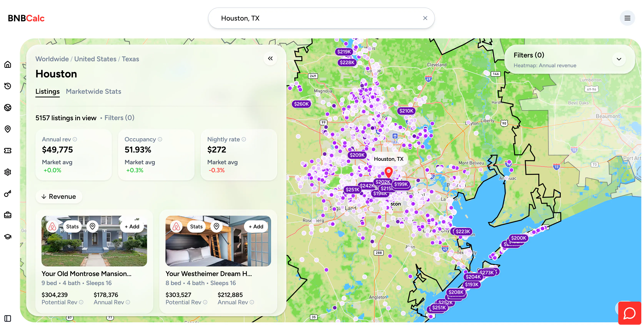The image size is (644, 325).
Task: Open the settings gear icon in sidebar
Action: [x=8, y=172]
